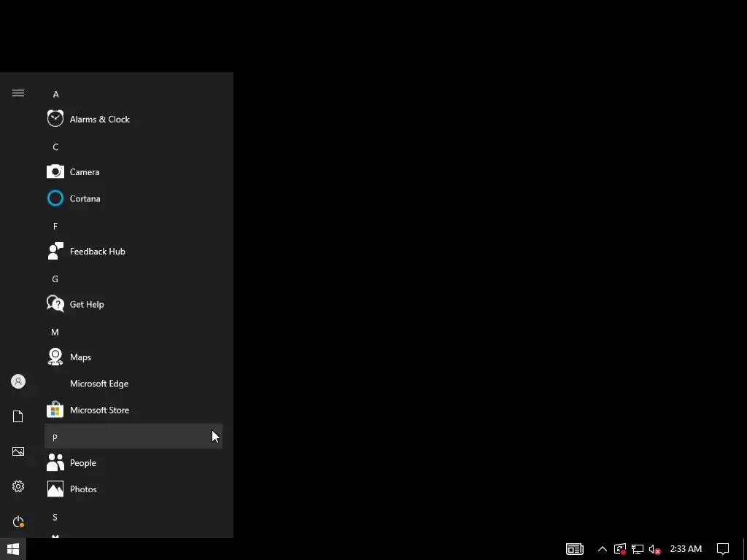Open Documents from Start sidebar
The image size is (747, 560).
click(x=18, y=416)
